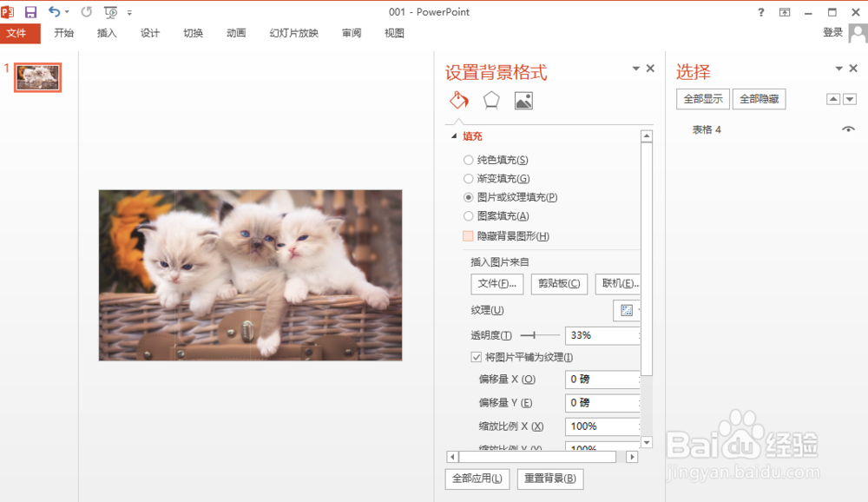Click horizontal scrollbar left arrow in format pane

click(x=452, y=457)
